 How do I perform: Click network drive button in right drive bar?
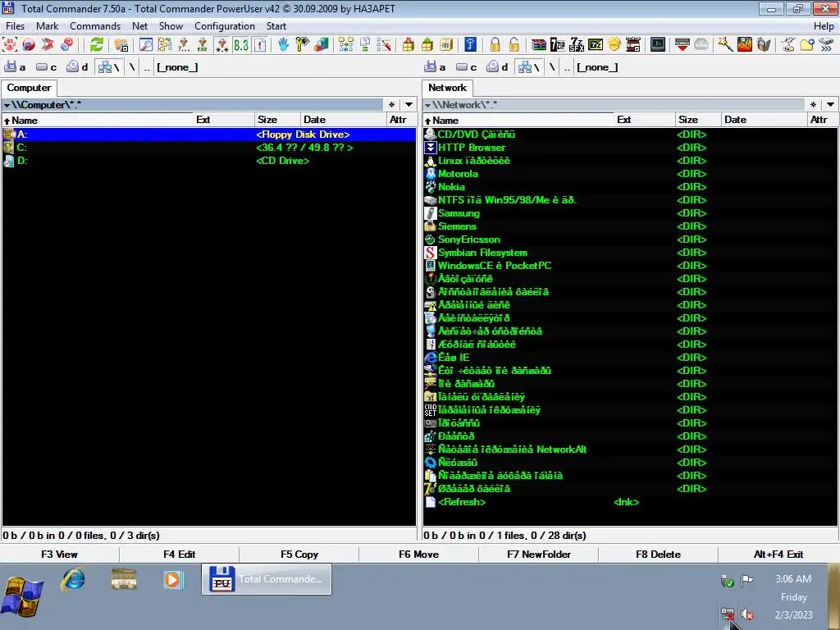[x=530, y=67]
